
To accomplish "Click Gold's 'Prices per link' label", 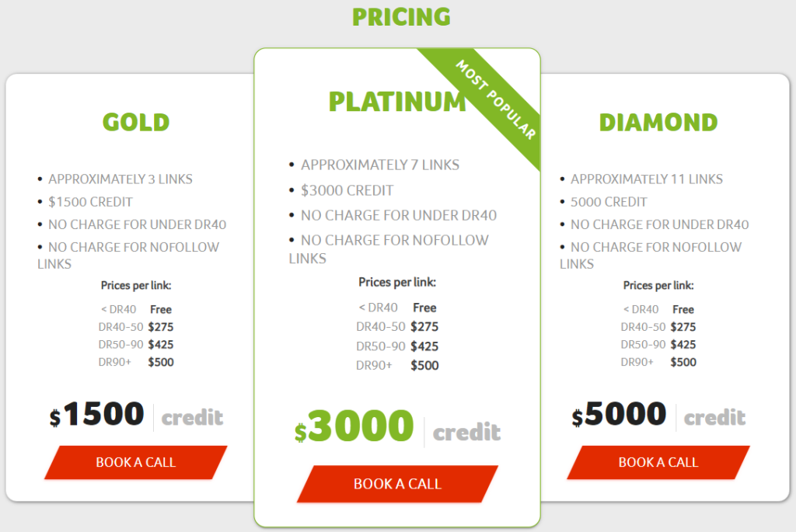I will coord(136,286).
